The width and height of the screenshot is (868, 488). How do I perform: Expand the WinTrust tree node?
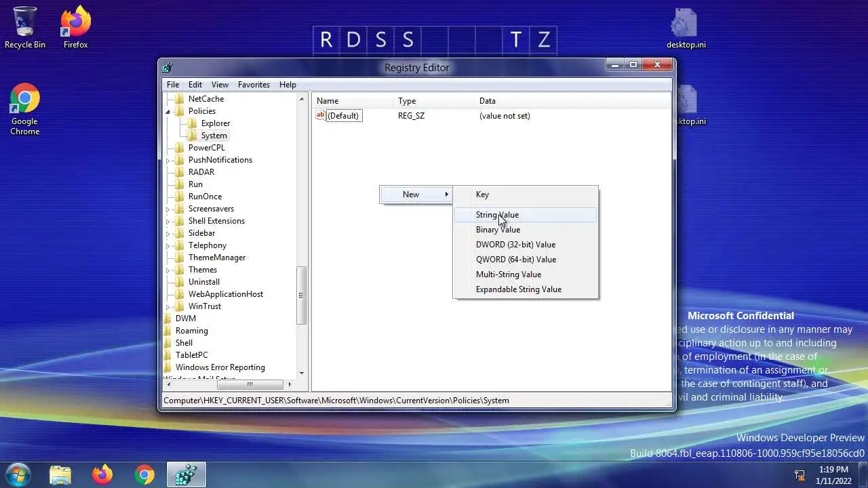click(168, 306)
